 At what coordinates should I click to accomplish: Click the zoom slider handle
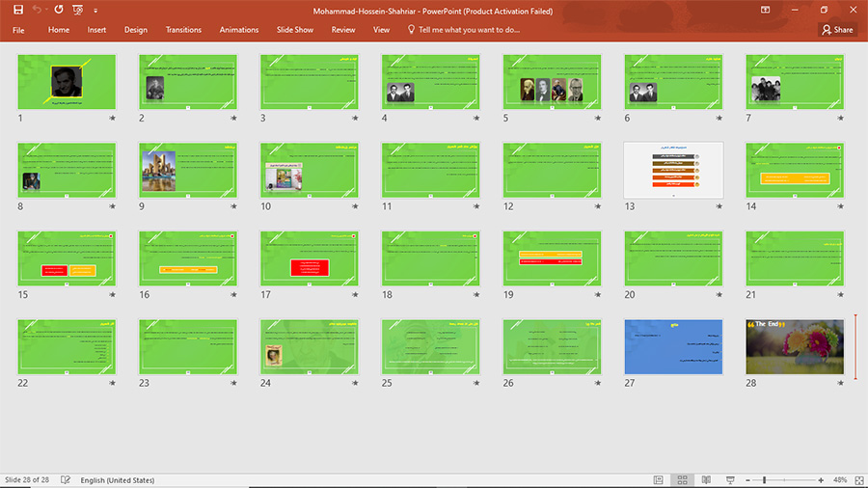tap(764, 479)
